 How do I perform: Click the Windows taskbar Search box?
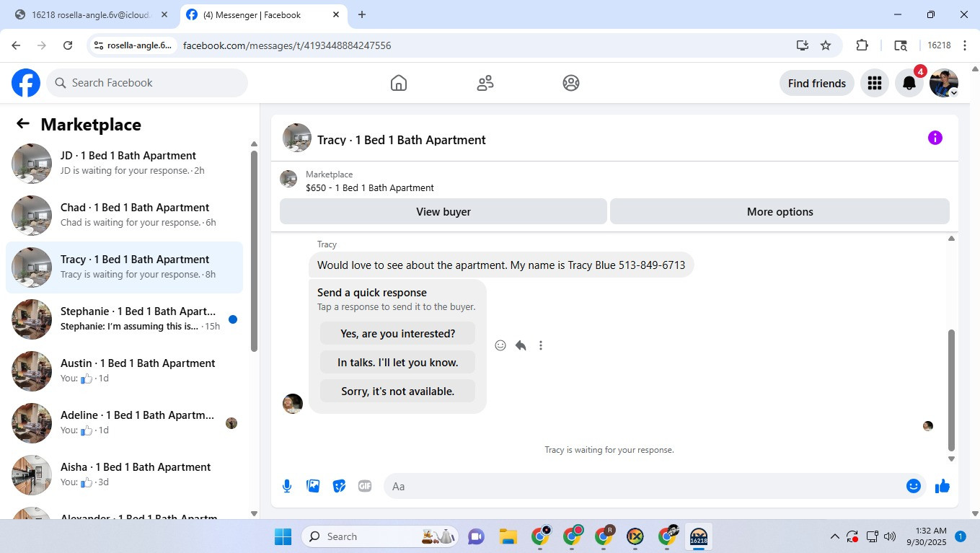[x=381, y=536]
